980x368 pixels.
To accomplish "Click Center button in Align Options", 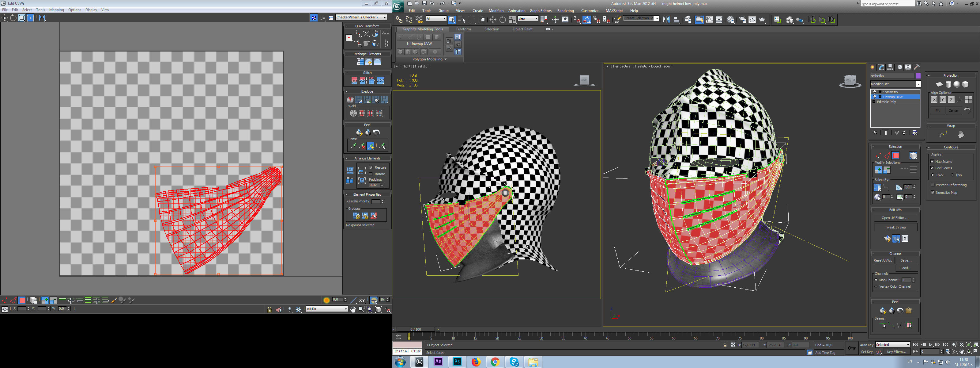I will pos(953,110).
